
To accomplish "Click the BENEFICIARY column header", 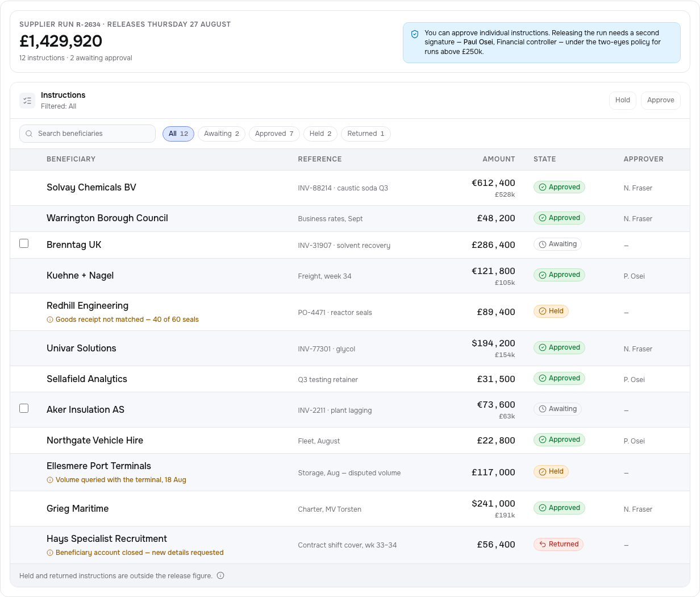I will click(x=71, y=159).
